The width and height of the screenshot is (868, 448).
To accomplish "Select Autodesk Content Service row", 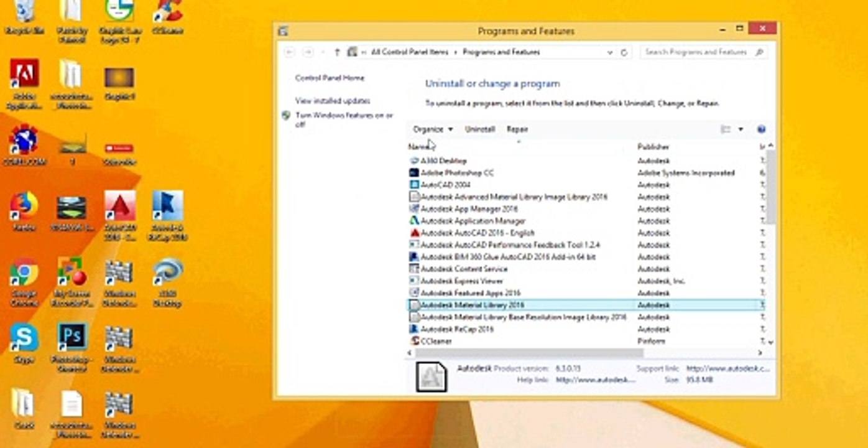I will pyautogui.click(x=586, y=269).
